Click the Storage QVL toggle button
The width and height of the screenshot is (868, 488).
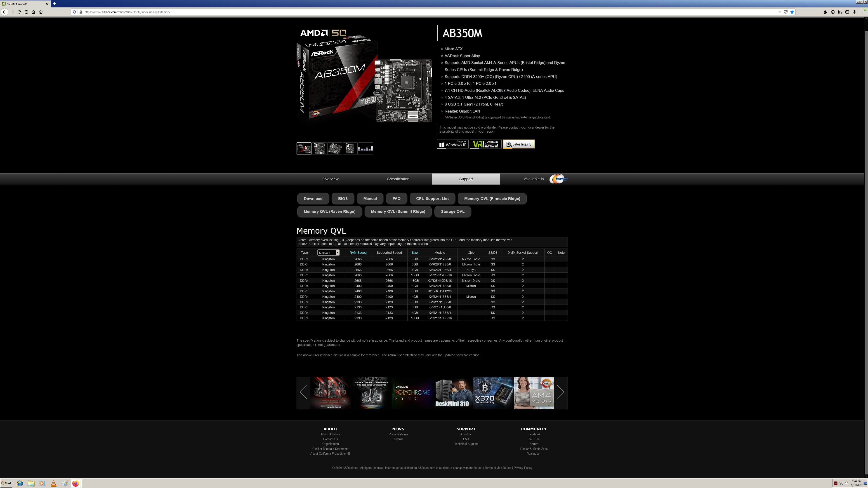tap(453, 211)
